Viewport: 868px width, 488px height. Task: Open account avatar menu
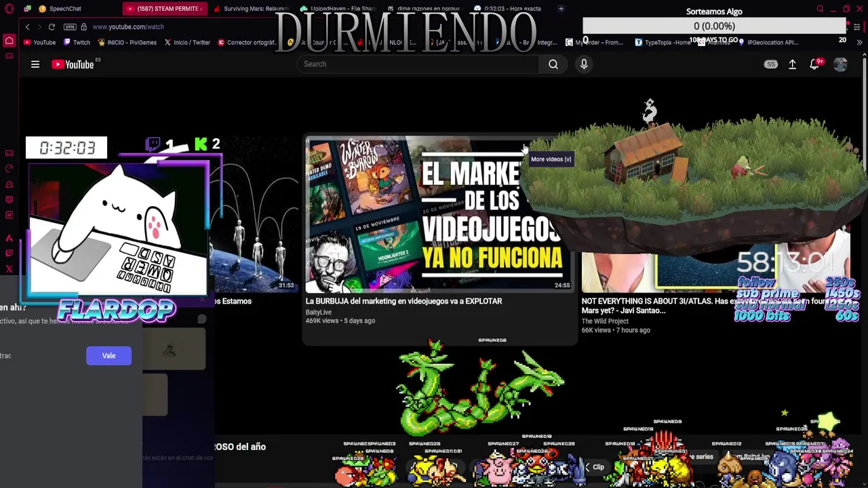point(840,64)
